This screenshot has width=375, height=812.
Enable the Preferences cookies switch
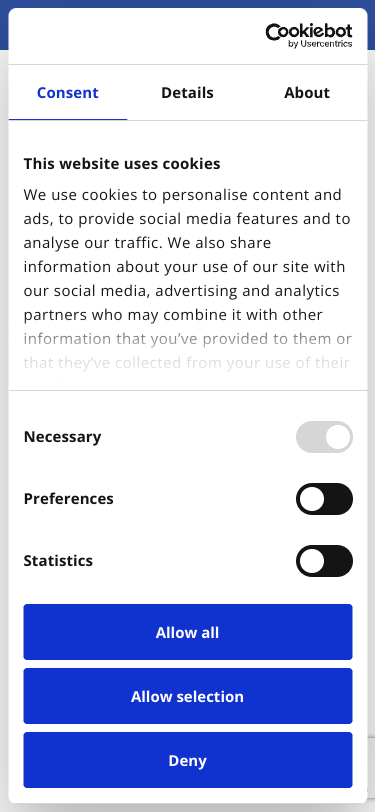pos(324,499)
